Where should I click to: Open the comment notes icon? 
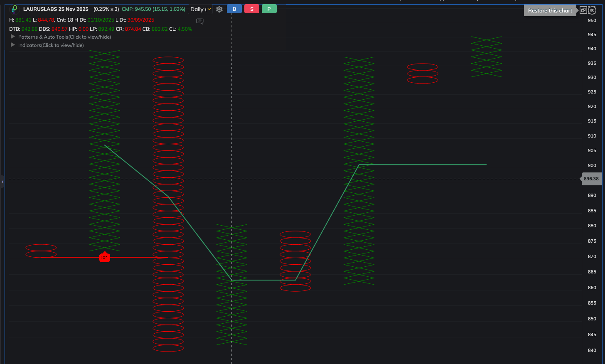(x=200, y=21)
